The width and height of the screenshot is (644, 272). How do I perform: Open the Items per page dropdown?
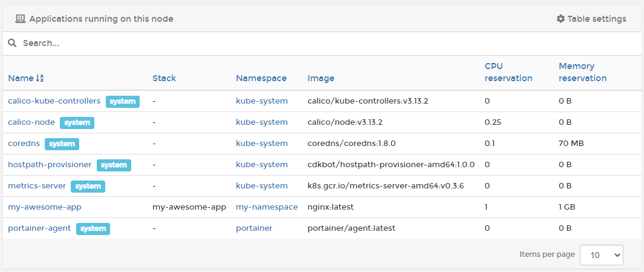[x=601, y=255]
